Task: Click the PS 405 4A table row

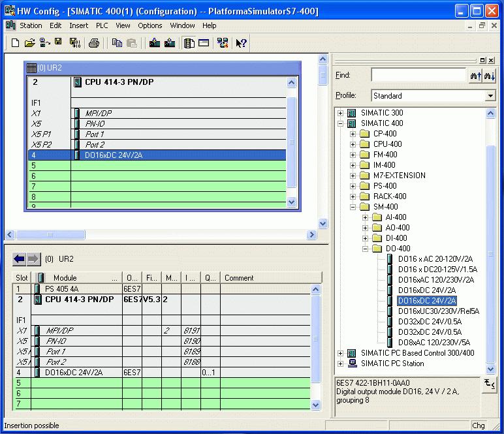Action: [163, 289]
